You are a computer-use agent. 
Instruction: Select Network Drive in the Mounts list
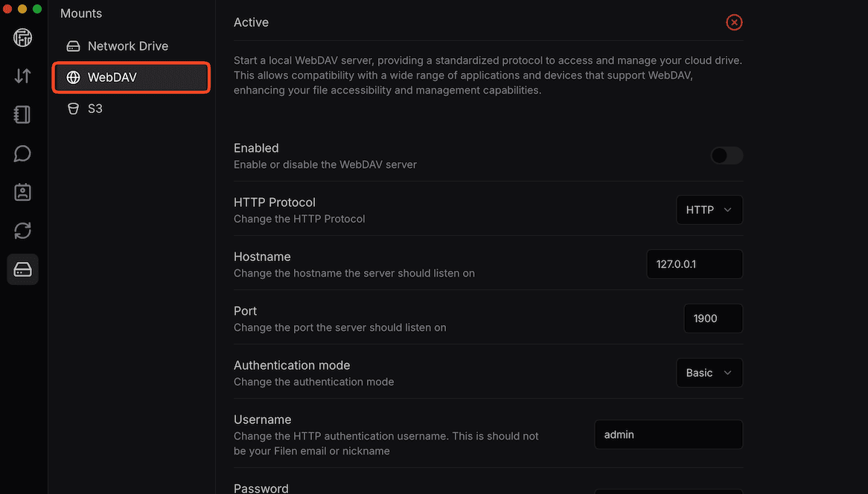click(x=127, y=46)
